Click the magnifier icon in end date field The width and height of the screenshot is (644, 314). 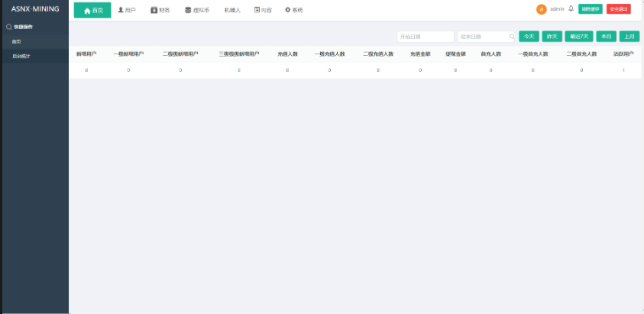(512, 37)
